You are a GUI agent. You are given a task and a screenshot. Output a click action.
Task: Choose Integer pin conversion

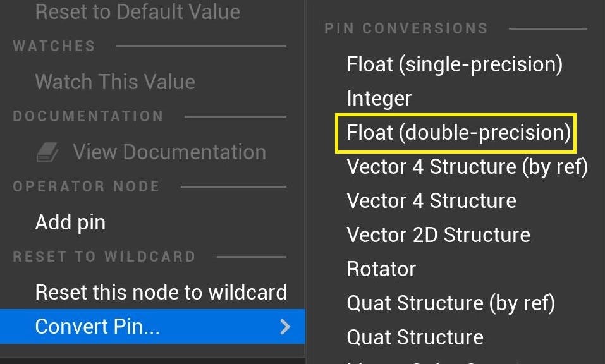click(x=379, y=98)
